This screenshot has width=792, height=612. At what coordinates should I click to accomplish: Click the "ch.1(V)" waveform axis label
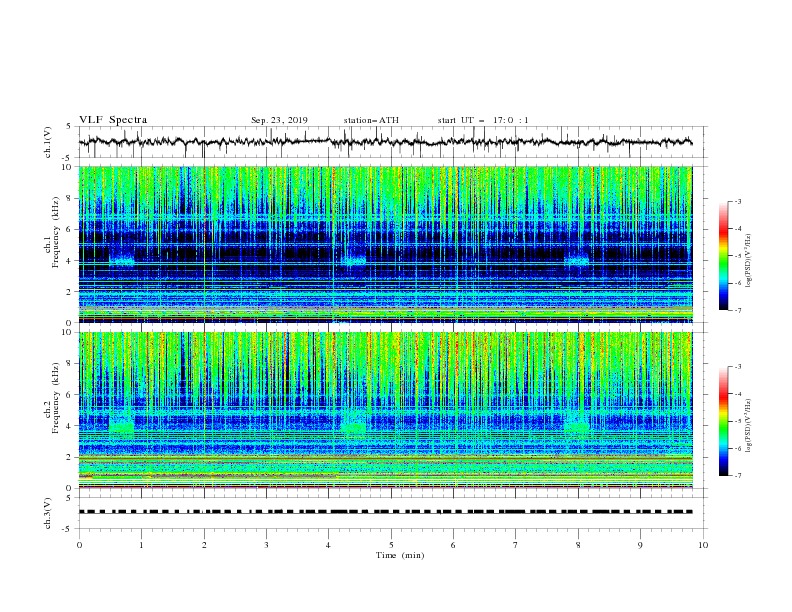[x=48, y=142]
